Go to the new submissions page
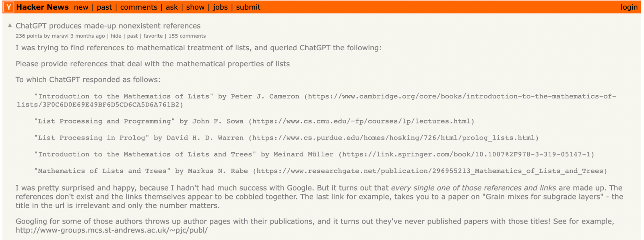The width and height of the screenshot is (644, 240). tap(81, 7)
